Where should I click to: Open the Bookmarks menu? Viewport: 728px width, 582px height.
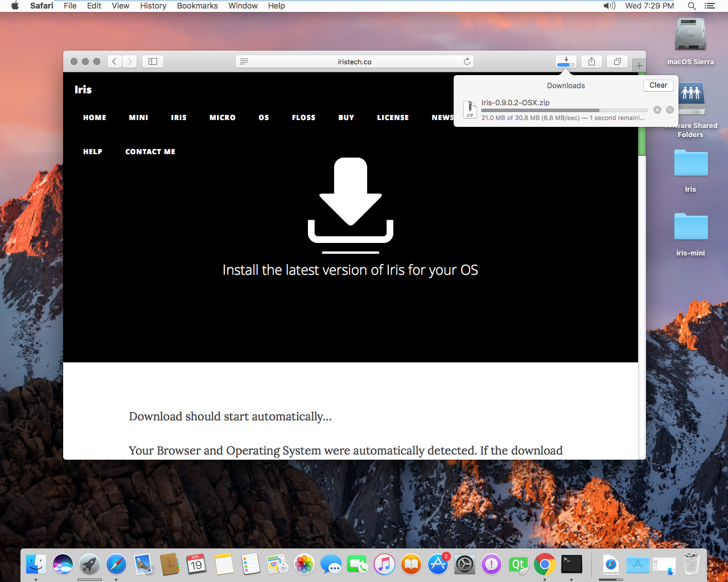point(198,6)
